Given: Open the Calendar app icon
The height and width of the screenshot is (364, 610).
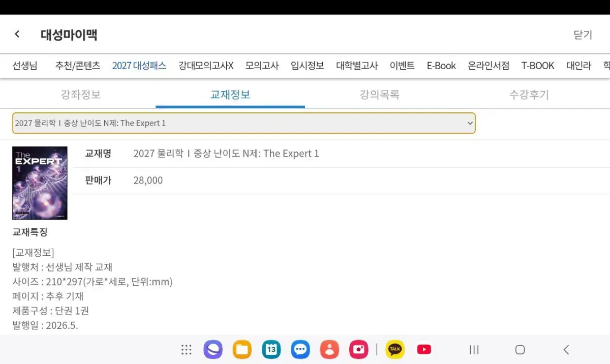Looking at the screenshot, I should 271,349.
